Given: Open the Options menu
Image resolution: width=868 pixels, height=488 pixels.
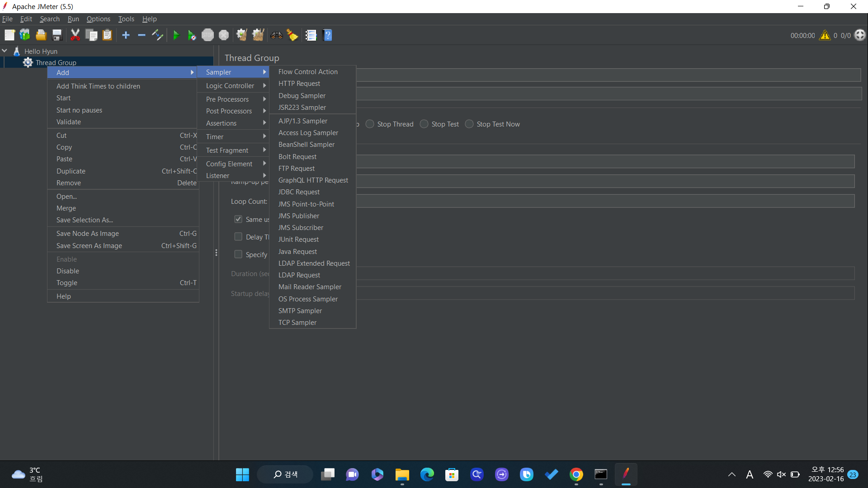Looking at the screenshot, I should pyautogui.click(x=98, y=19).
